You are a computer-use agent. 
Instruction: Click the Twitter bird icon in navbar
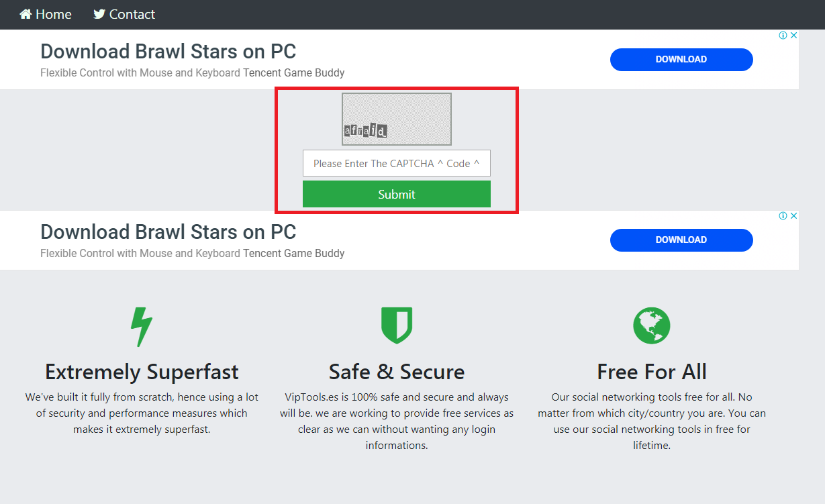pos(99,14)
